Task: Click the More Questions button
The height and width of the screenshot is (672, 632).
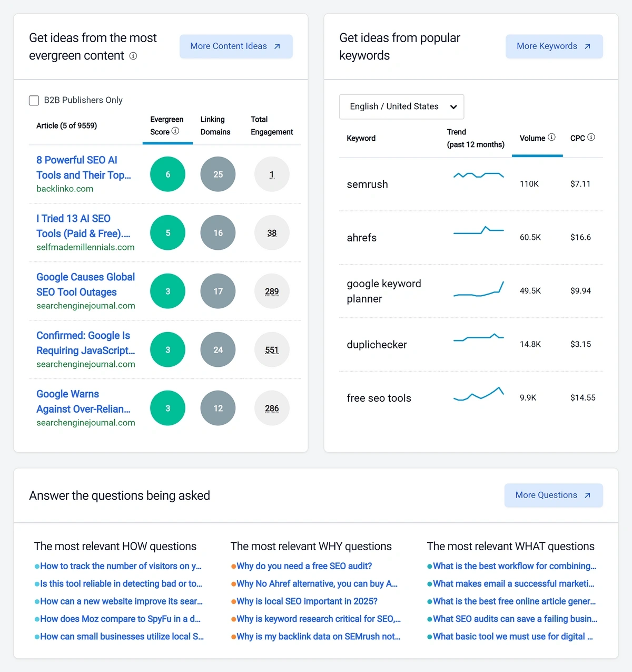Action: tap(554, 495)
